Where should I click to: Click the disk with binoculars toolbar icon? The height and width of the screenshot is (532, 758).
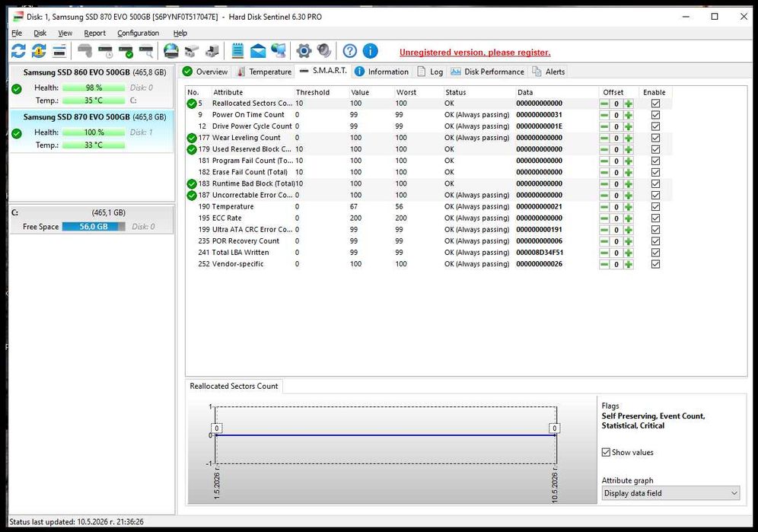[192, 51]
